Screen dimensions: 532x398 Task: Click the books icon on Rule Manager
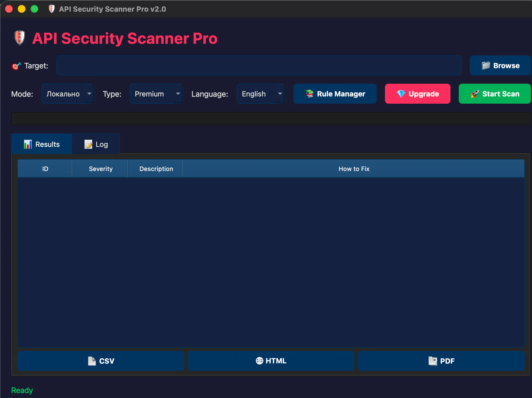310,94
